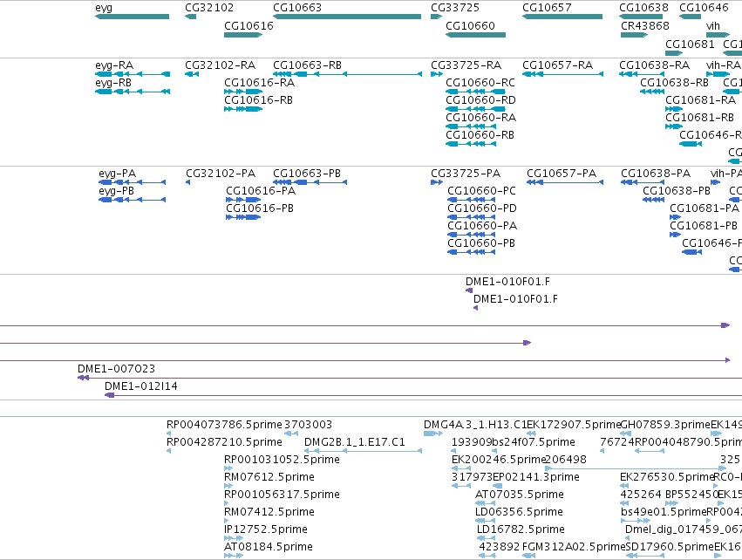The image size is (742, 560).
Task: Select the vih gene label
Action: 712,25
